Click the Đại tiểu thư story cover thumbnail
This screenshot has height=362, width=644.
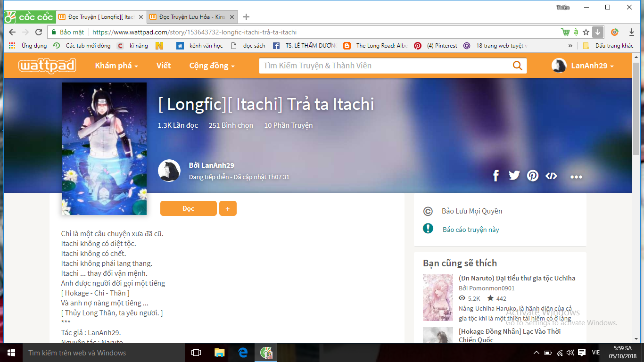pyautogui.click(x=438, y=297)
